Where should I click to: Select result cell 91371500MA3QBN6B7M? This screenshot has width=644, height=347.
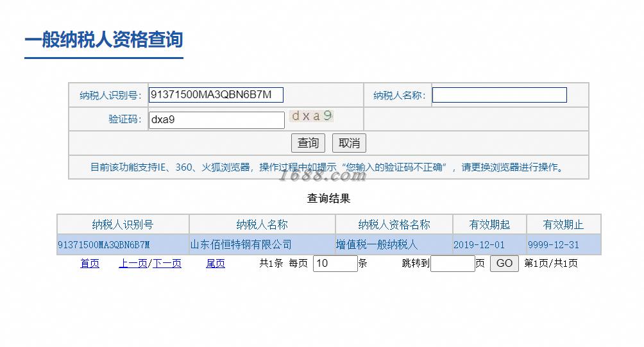tap(123, 245)
